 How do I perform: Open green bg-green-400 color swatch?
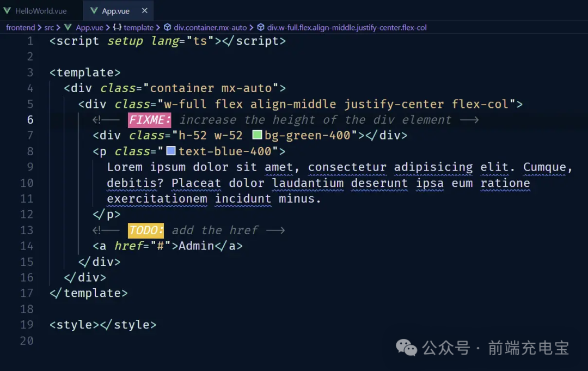tap(257, 135)
